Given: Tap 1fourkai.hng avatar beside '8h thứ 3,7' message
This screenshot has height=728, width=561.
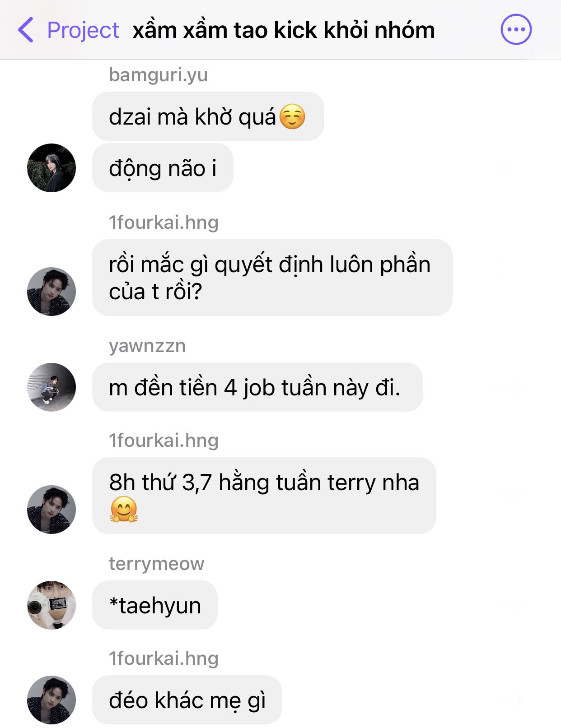Looking at the screenshot, I should (x=51, y=510).
